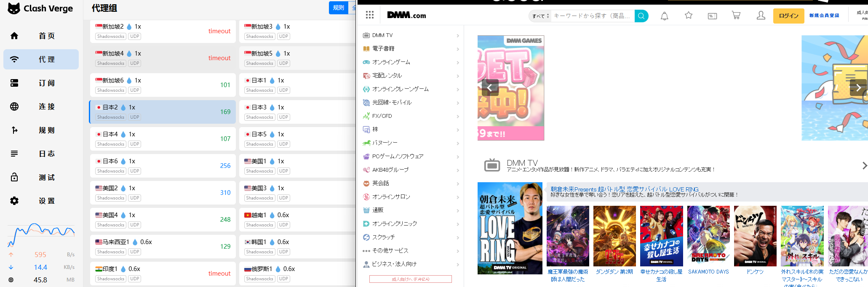Expand the オンラインゲーム menu entry

coord(411,62)
